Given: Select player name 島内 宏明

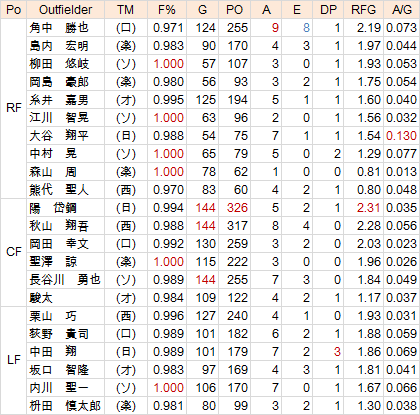Looking at the screenshot, I should coord(59,46).
